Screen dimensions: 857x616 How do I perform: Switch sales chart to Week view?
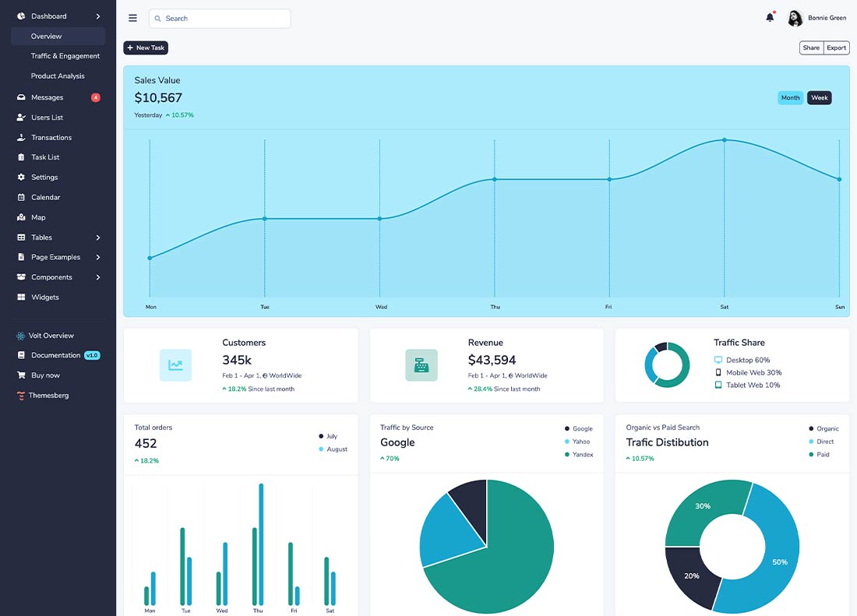[820, 98]
